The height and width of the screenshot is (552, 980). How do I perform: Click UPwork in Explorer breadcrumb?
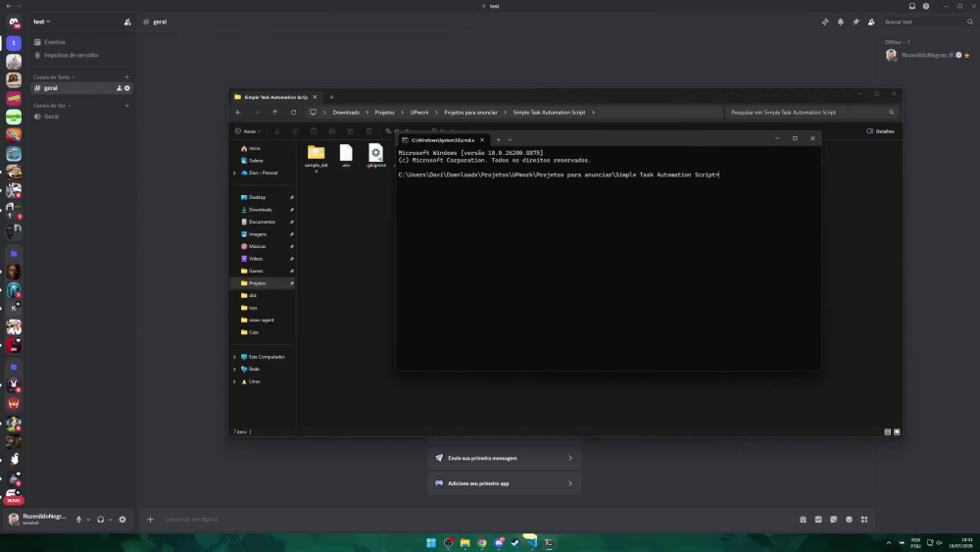[x=419, y=113]
